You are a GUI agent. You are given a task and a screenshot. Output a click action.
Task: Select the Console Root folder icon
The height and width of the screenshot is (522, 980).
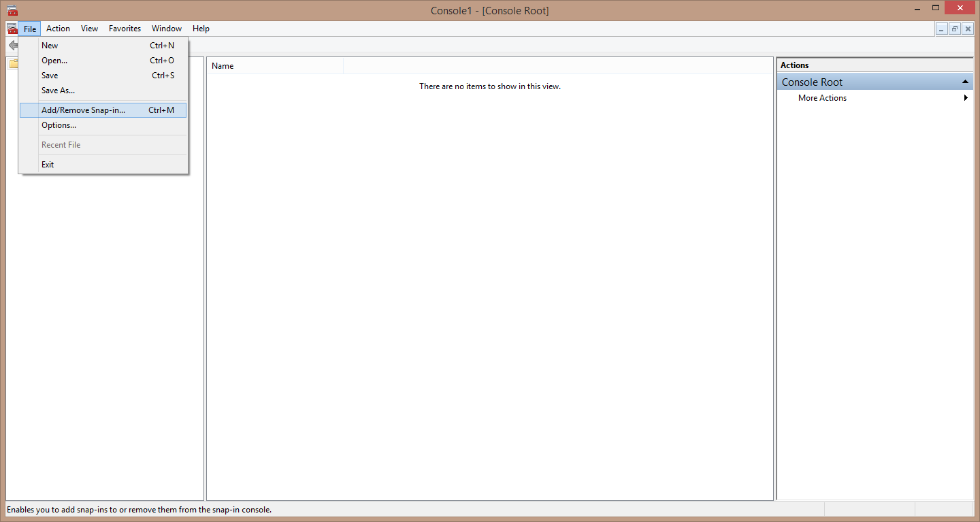(13, 64)
